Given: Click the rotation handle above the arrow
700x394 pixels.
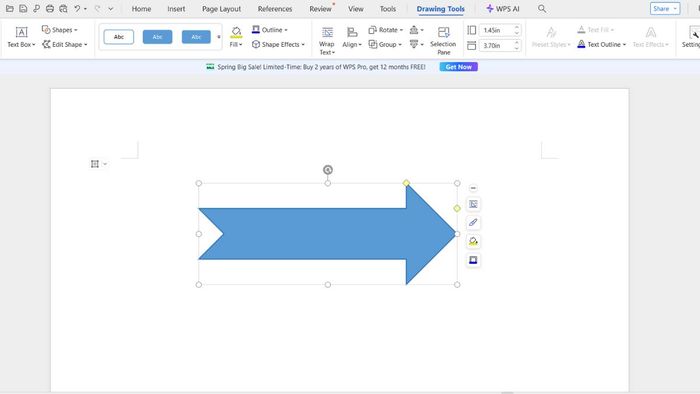Looking at the screenshot, I should [x=328, y=170].
